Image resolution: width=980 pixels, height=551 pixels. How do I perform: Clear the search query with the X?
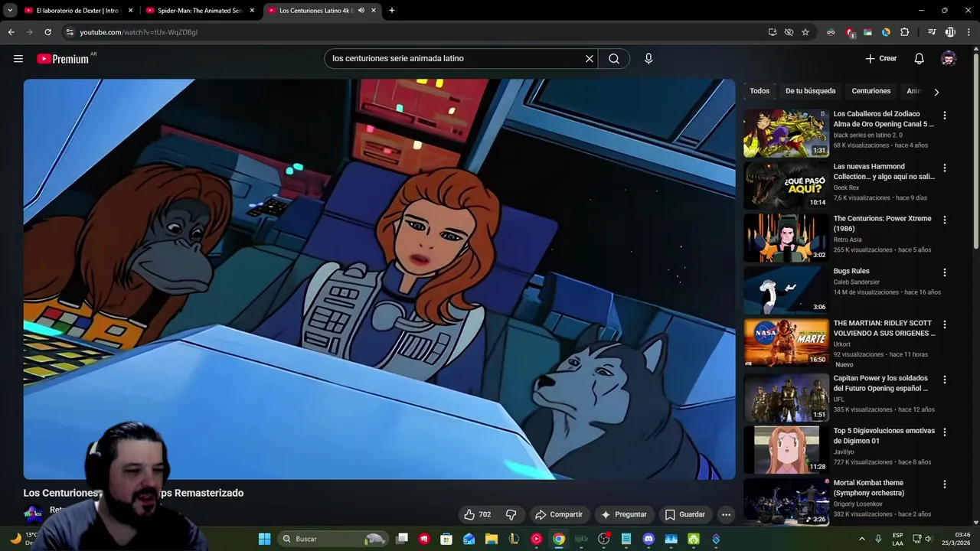pyautogui.click(x=590, y=59)
